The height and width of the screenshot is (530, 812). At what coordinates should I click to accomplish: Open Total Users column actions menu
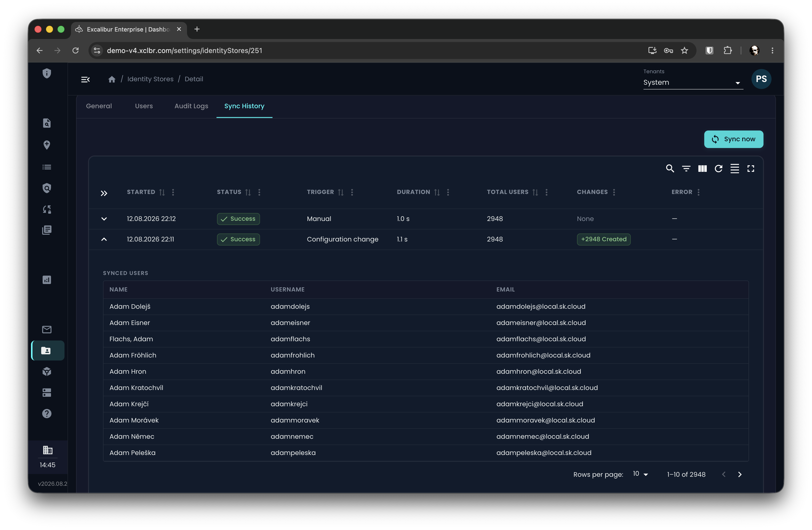(546, 192)
